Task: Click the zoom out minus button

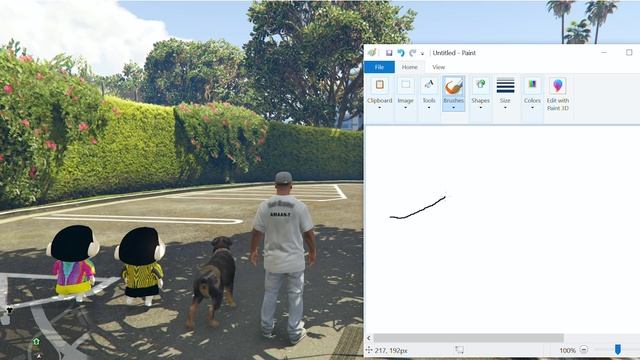Action: point(584,350)
